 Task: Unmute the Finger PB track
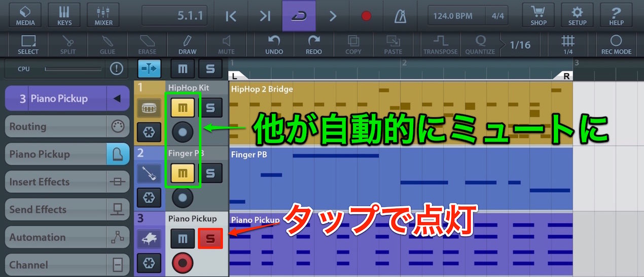[183, 173]
